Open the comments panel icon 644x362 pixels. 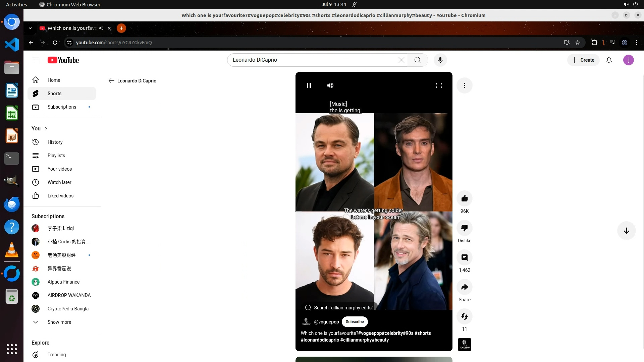[x=464, y=257]
